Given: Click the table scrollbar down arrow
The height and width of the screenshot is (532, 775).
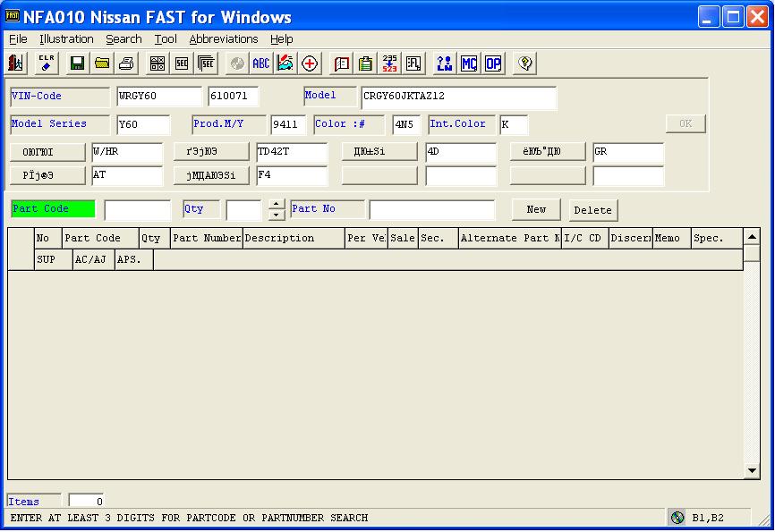Looking at the screenshot, I should click(x=752, y=470).
